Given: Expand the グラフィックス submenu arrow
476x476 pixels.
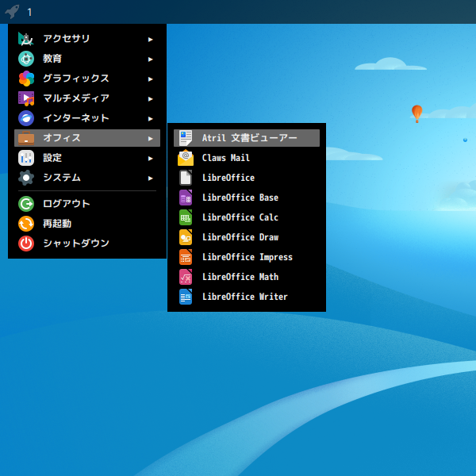Looking at the screenshot, I should (150, 79).
